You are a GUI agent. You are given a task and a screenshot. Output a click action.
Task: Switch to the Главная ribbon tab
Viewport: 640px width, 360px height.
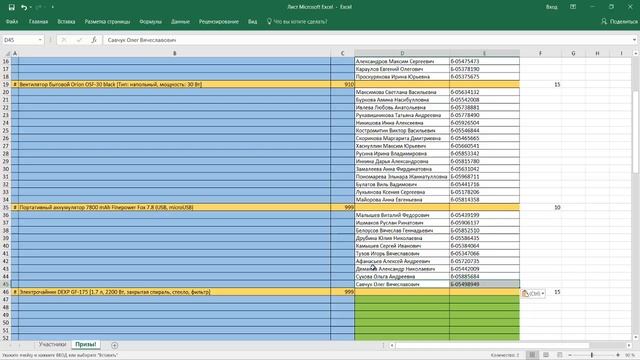(x=38, y=22)
